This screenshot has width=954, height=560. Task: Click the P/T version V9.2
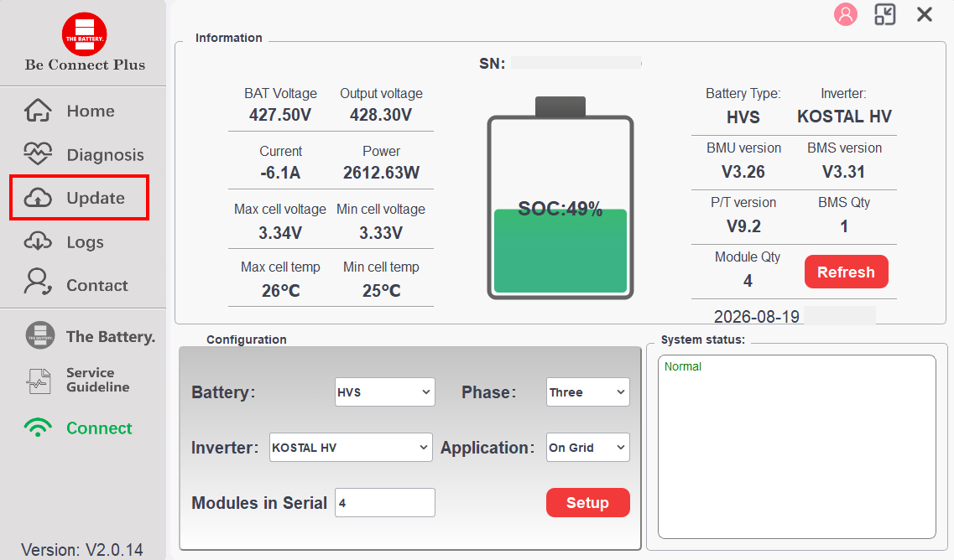pos(743,226)
